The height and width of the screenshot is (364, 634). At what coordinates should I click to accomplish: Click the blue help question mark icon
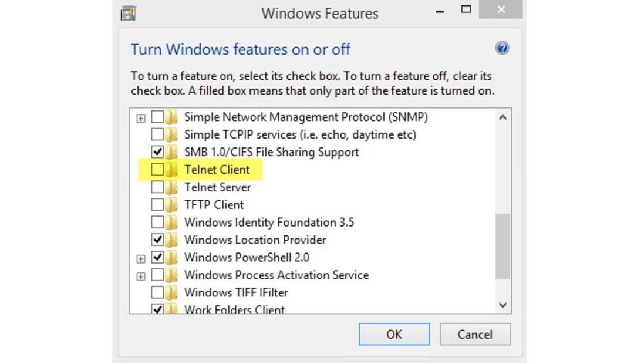pyautogui.click(x=502, y=49)
